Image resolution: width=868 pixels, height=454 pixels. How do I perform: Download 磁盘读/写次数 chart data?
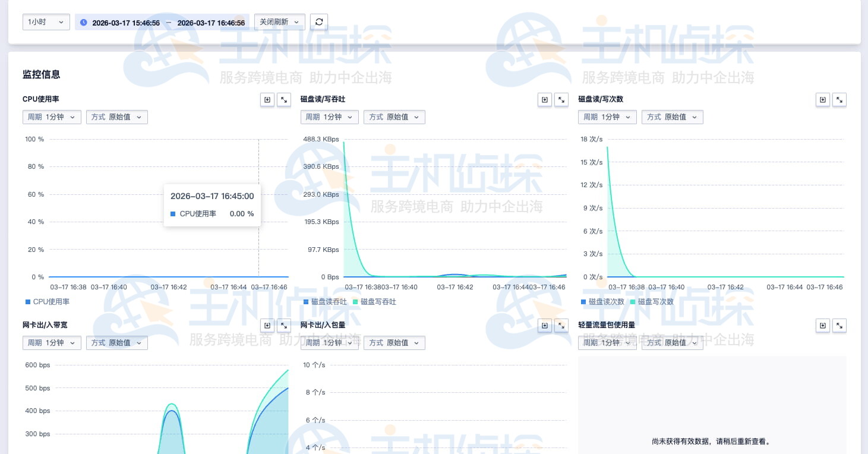pyautogui.click(x=822, y=100)
